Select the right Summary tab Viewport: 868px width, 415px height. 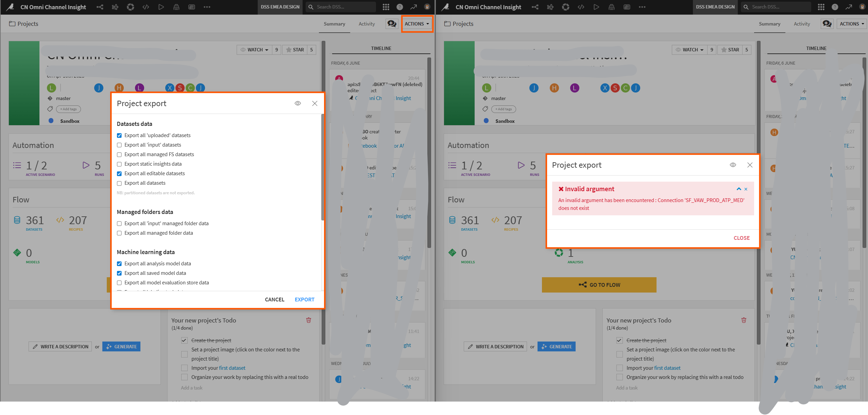pyautogui.click(x=769, y=24)
